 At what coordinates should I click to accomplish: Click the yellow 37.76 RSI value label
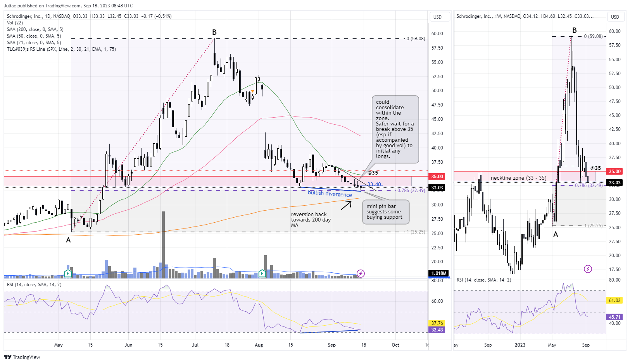(437, 323)
